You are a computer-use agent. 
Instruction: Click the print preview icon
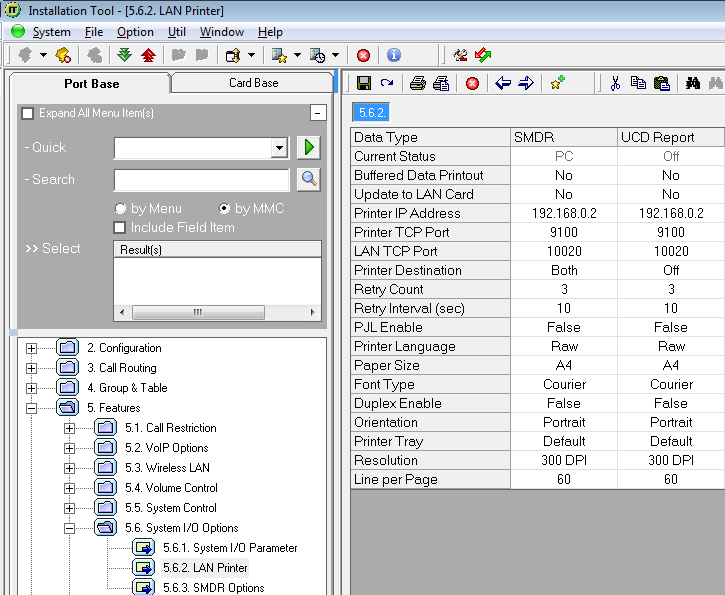click(x=441, y=83)
